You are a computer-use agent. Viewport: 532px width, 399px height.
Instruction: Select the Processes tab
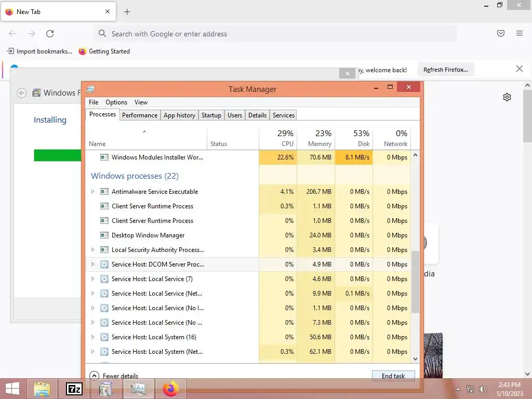coord(102,114)
